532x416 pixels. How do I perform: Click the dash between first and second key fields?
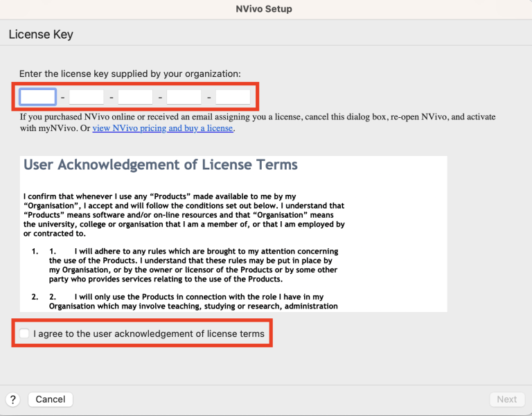(62, 98)
